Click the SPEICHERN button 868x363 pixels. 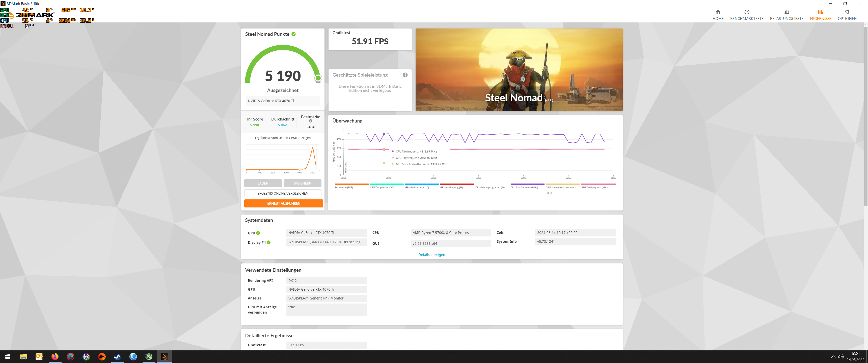tap(302, 183)
